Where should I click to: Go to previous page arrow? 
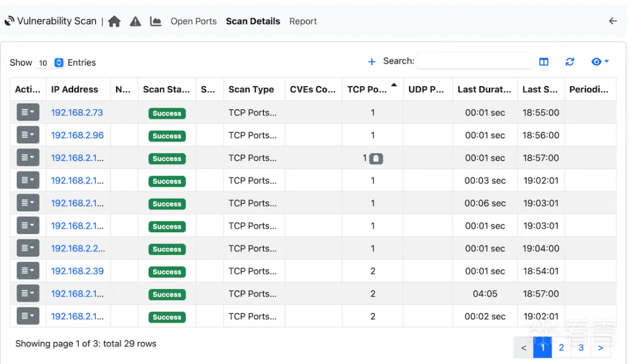[523, 347]
